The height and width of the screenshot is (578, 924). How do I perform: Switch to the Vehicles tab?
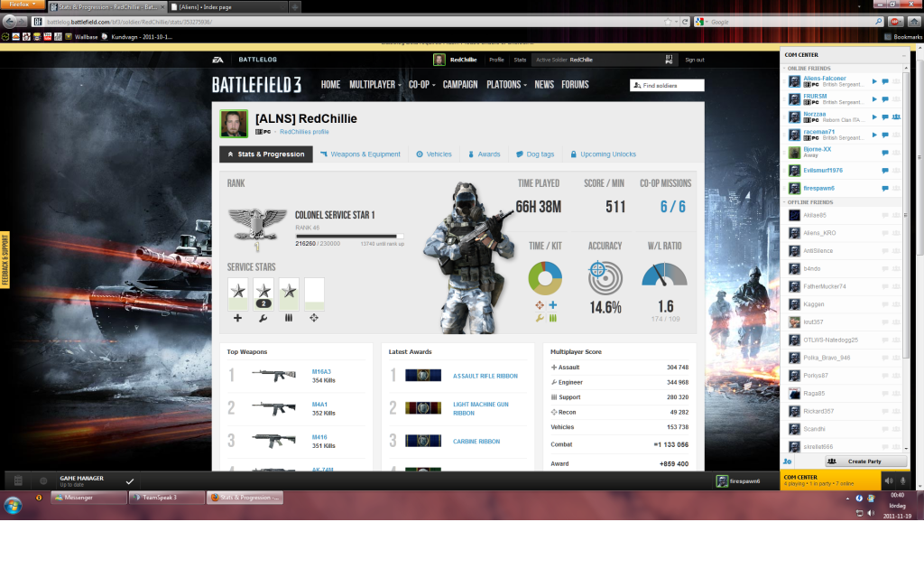pyautogui.click(x=434, y=154)
